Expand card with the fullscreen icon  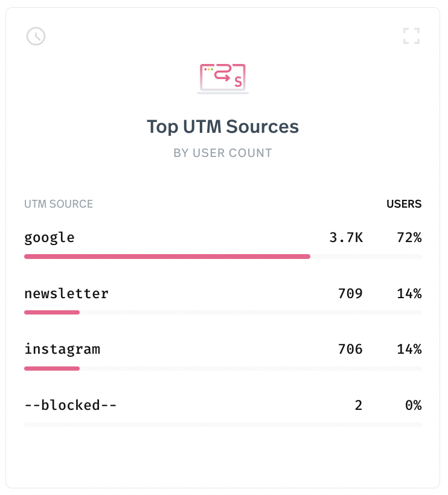click(411, 36)
